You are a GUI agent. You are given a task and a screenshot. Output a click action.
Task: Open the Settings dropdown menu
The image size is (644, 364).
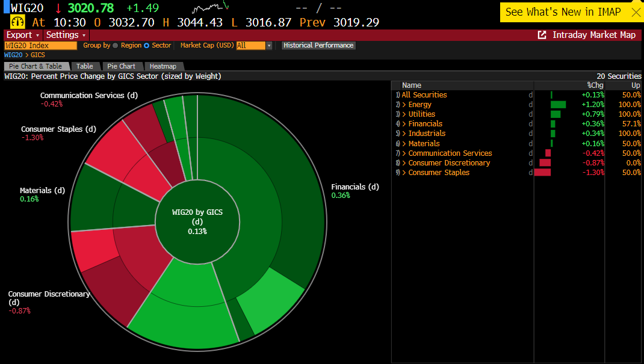(x=66, y=35)
